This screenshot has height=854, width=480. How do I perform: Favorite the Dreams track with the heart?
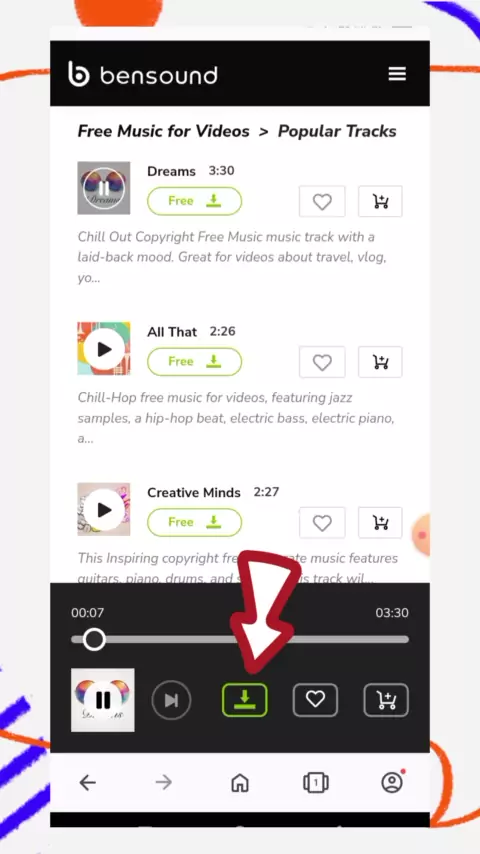[322, 202]
